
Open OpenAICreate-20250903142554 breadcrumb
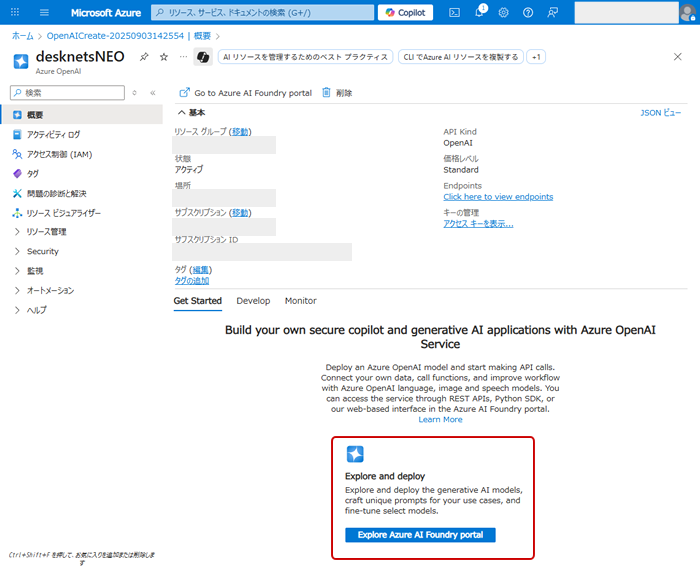point(115,36)
